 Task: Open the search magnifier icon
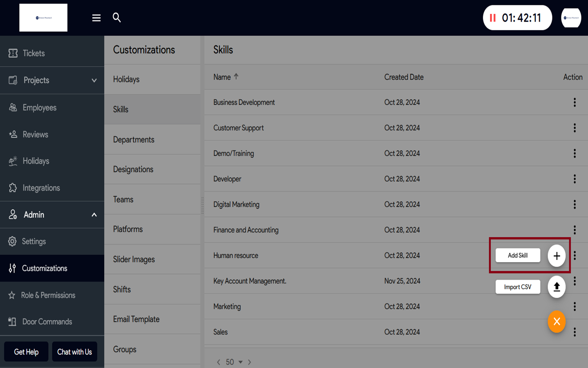(117, 18)
